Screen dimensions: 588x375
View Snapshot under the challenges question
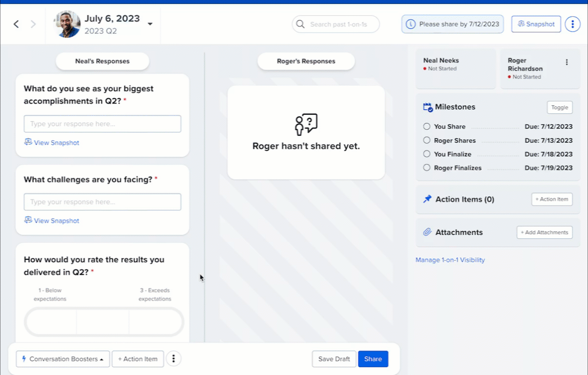click(x=52, y=221)
